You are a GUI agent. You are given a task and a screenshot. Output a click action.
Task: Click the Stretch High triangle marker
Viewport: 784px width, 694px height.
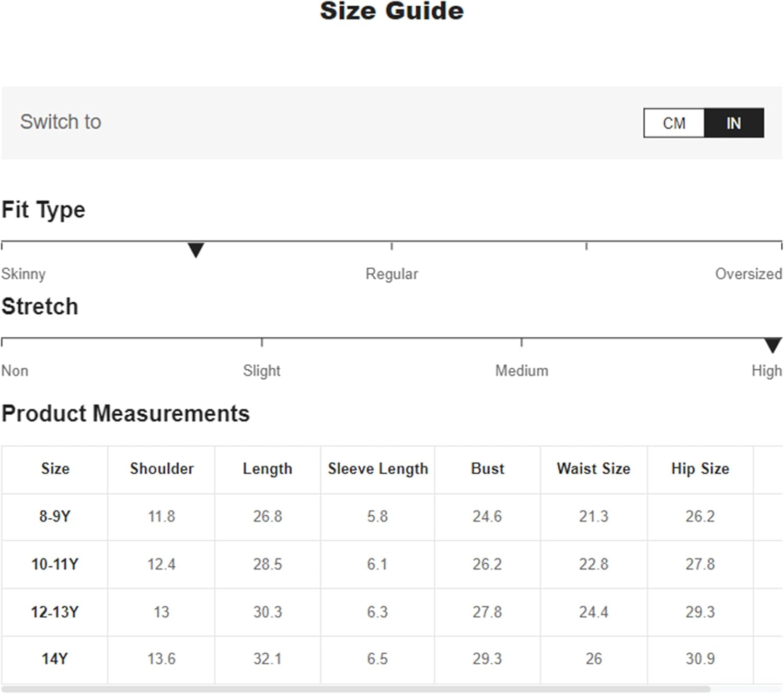pyautogui.click(x=773, y=345)
